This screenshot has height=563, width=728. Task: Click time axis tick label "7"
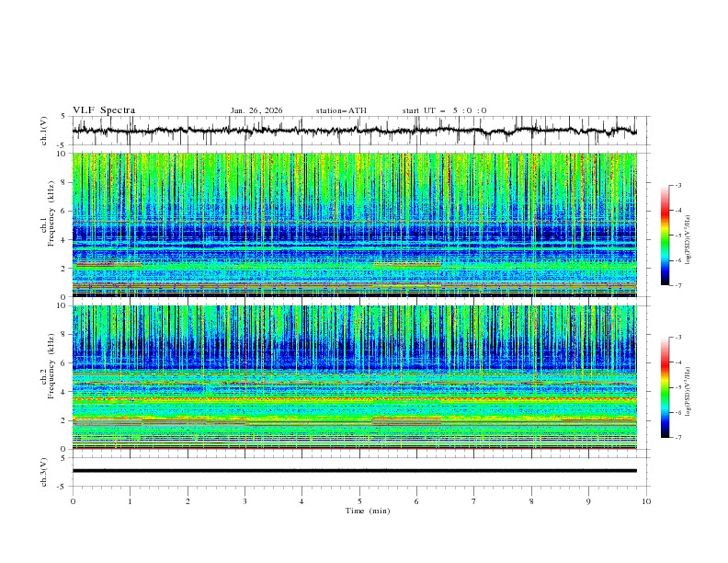coord(474,501)
